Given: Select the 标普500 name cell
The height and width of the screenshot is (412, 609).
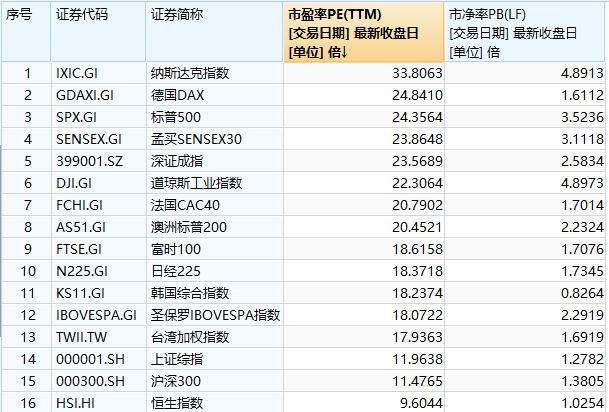Looking at the screenshot, I should (x=214, y=117).
